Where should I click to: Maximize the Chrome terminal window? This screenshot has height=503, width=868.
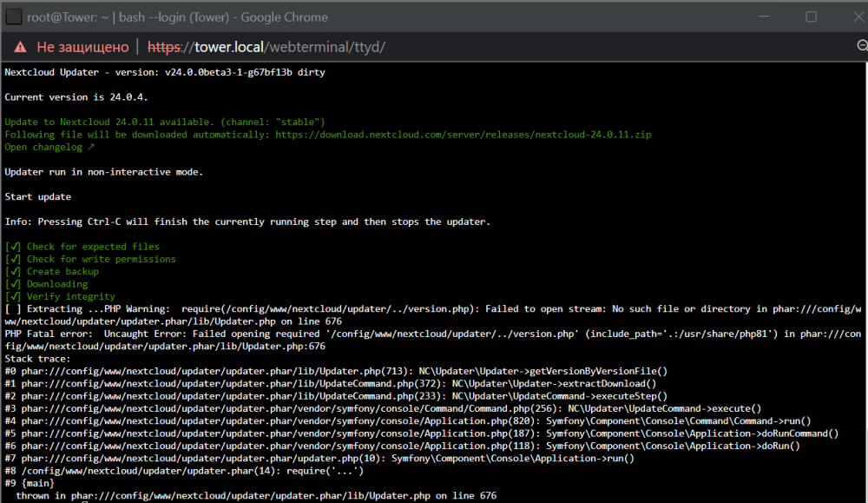[811, 17]
